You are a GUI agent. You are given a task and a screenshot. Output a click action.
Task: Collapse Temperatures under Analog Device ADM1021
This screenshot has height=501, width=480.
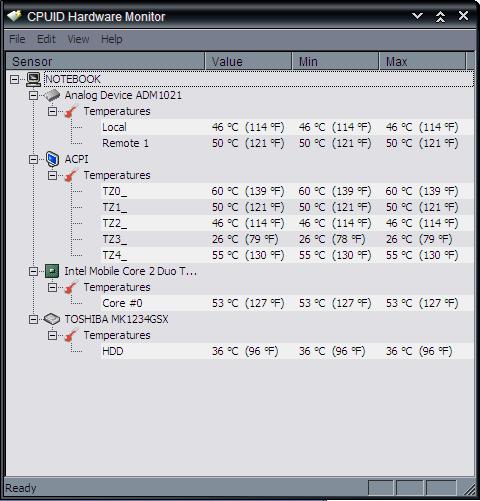(52, 111)
